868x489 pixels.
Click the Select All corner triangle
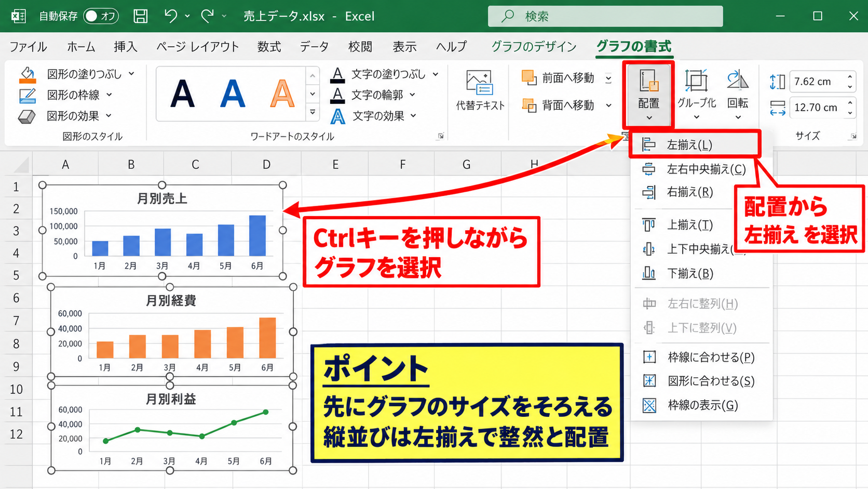click(x=20, y=165)
